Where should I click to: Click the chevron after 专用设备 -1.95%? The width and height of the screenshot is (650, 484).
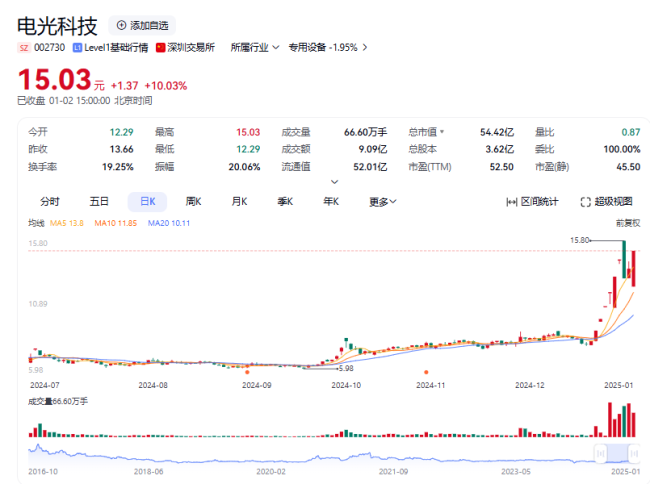365,48
